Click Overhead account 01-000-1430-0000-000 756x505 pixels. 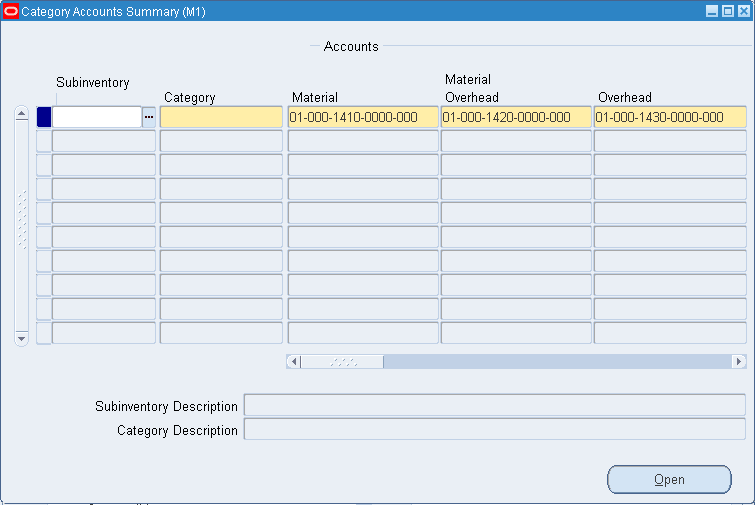pyautogui.click(x=670, y=117)
